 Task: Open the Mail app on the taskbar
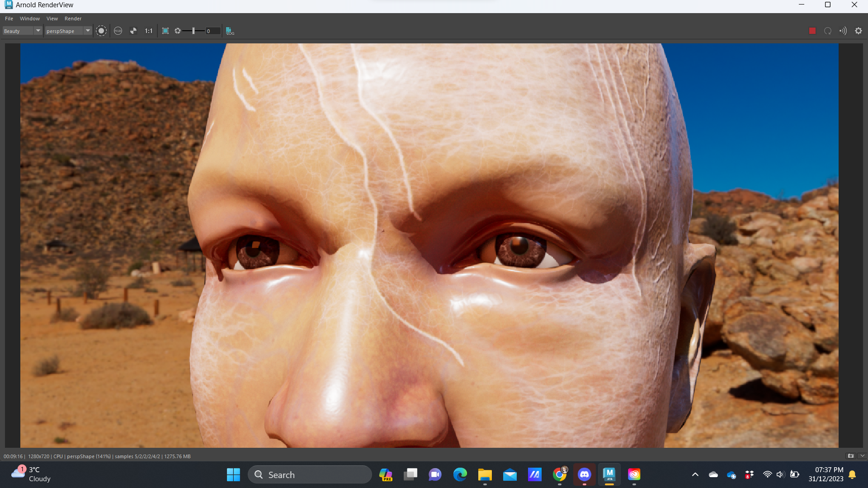510,474
